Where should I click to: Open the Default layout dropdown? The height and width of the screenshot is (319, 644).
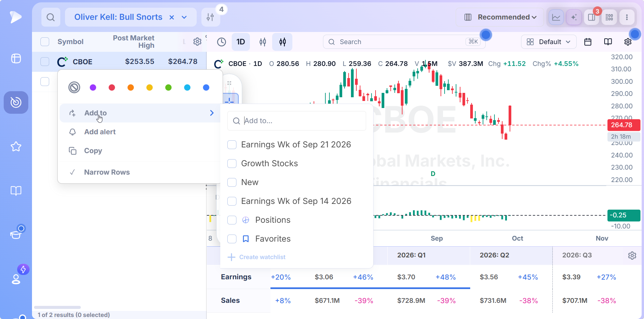pyautogui.click(x=549, y=42)
